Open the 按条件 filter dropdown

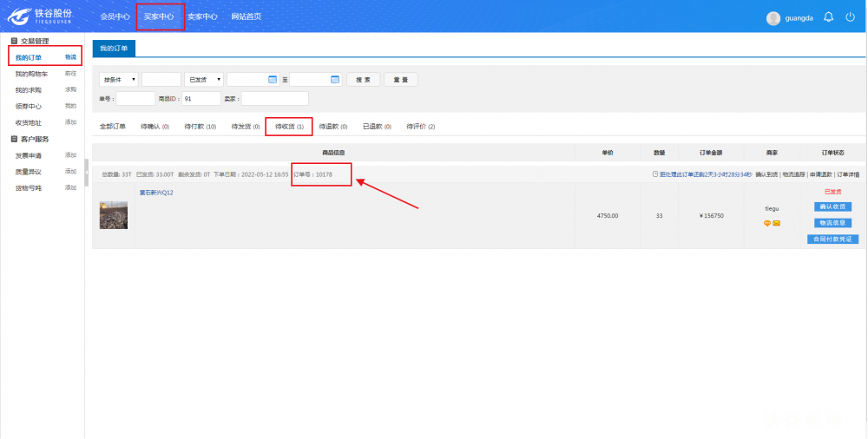click(x=118, y=79)
